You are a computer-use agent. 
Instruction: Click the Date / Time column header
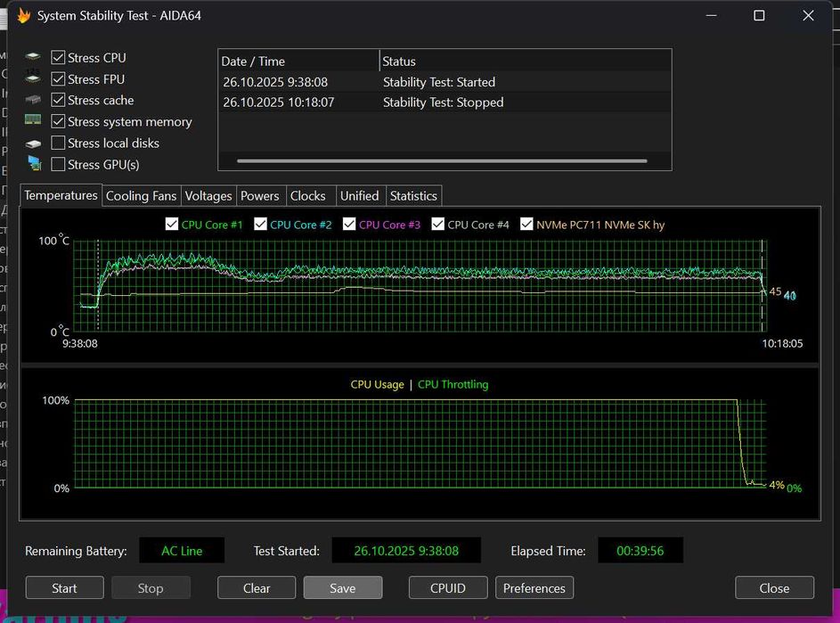(298, 61)
